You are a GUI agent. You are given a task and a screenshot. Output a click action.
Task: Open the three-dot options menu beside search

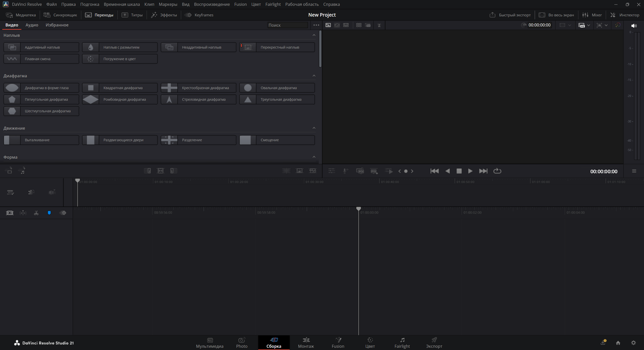[x=316, y=25]
